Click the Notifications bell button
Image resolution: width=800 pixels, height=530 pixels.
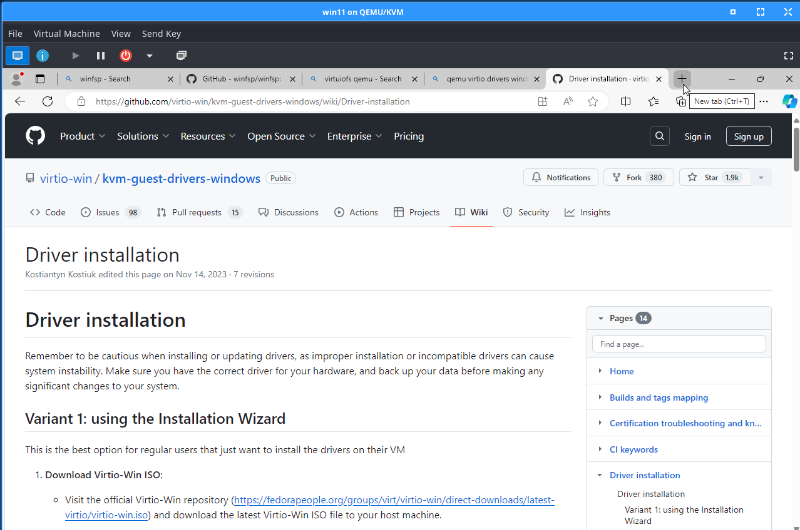(561, 178)
